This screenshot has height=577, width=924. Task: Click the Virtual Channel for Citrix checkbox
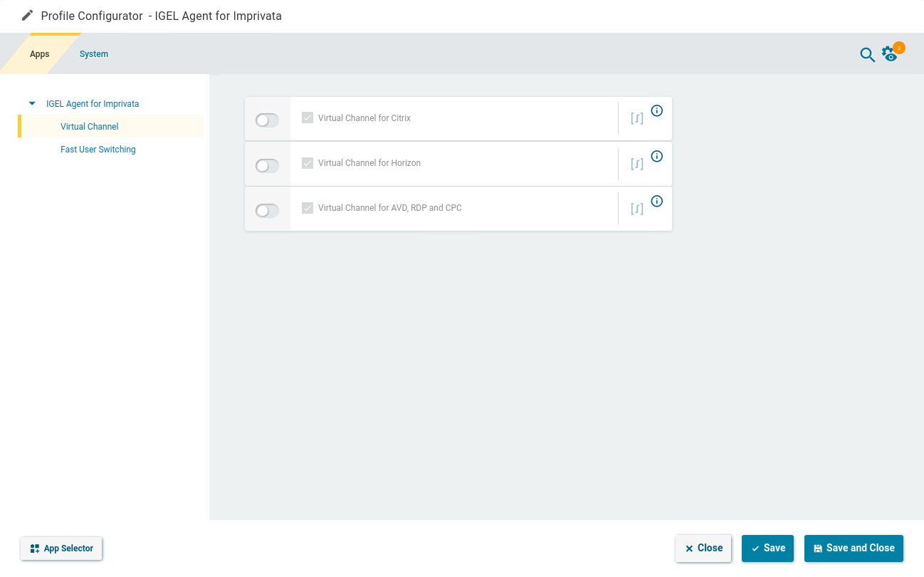(x=308, y=118)
